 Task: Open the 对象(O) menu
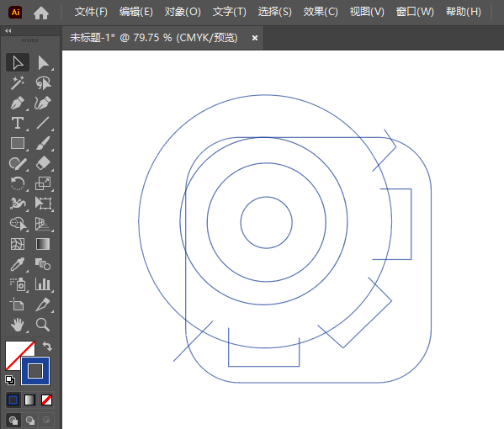click(x=183, y=12)
